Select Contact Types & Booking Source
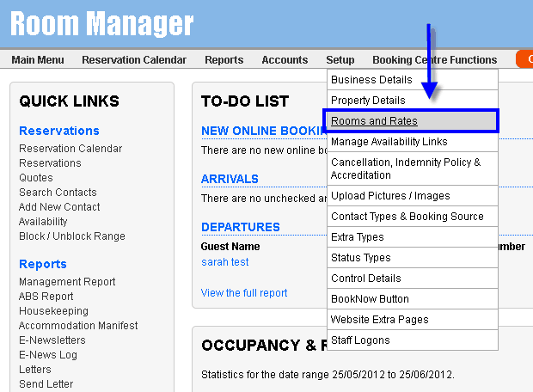 pos(413,217)
